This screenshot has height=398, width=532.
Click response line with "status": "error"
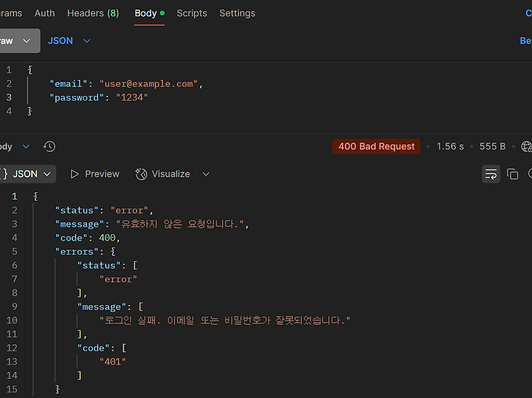pyautogui.click(x=104, y=211)
